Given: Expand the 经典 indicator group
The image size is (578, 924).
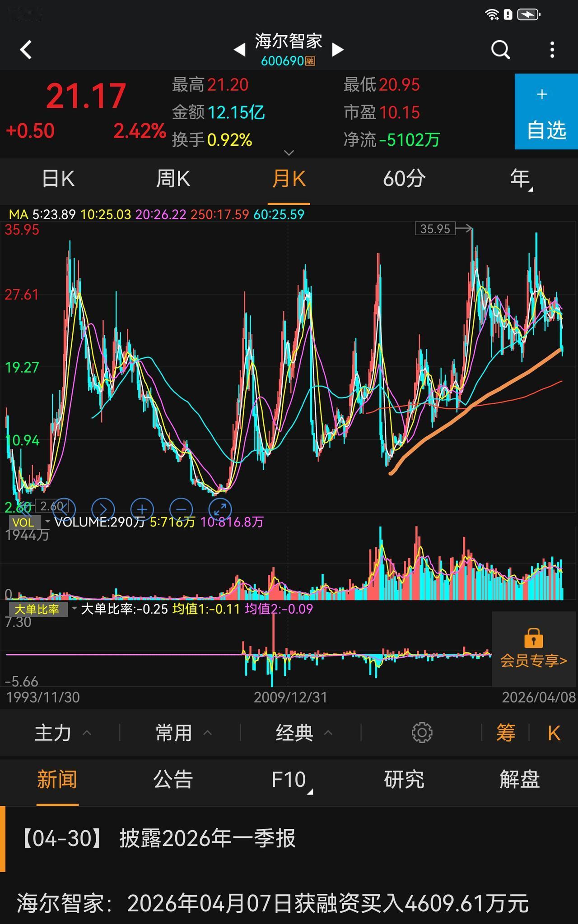Looking at the screenshot, I should coord(304,733).
